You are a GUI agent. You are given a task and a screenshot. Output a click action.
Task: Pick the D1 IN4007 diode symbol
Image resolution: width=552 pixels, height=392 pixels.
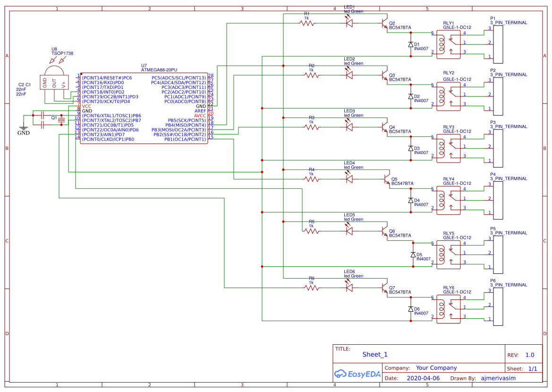[x=410, y=44]
